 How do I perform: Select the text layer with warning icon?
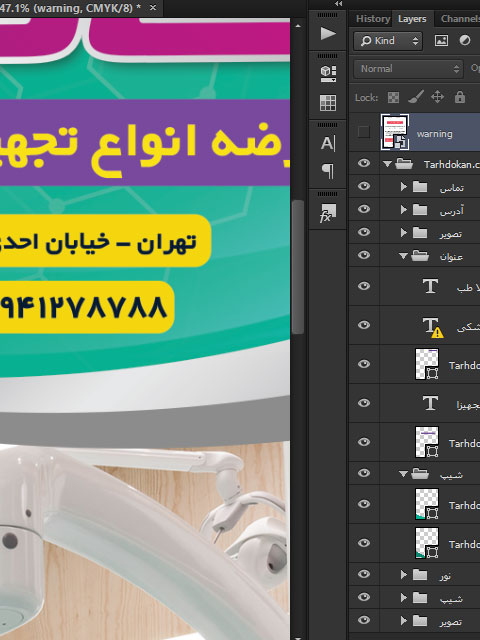433,327
